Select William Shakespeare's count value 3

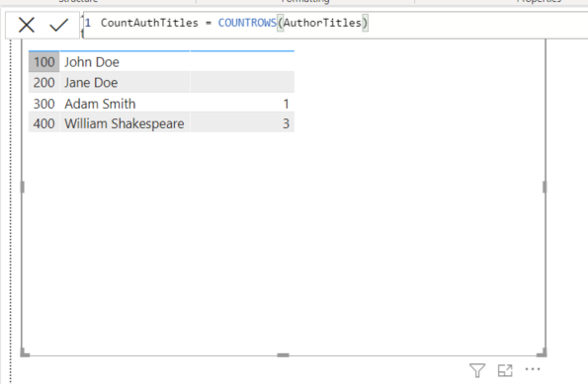click(x=242, y=123)
